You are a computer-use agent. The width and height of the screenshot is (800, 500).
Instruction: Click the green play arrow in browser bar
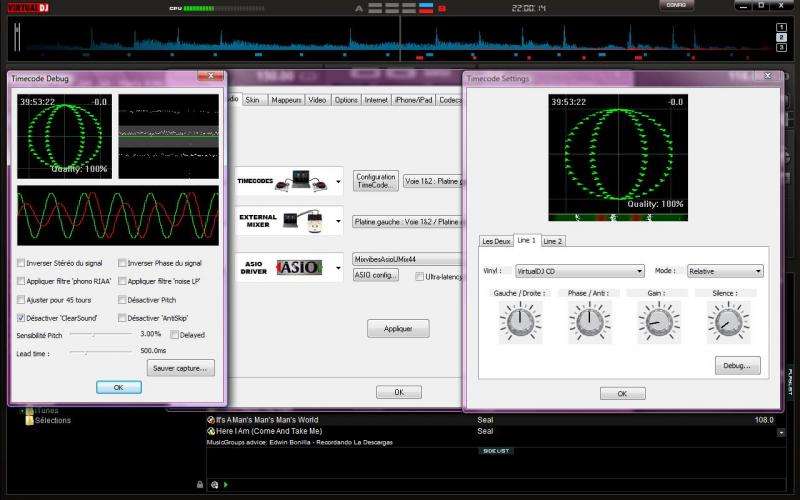point(226,484)
